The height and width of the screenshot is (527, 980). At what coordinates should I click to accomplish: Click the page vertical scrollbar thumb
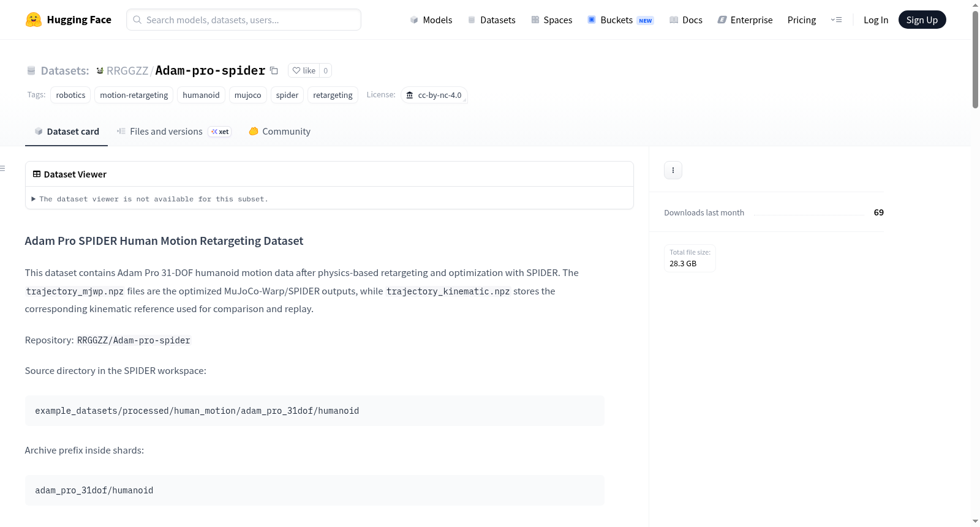(x=975, y=59)
